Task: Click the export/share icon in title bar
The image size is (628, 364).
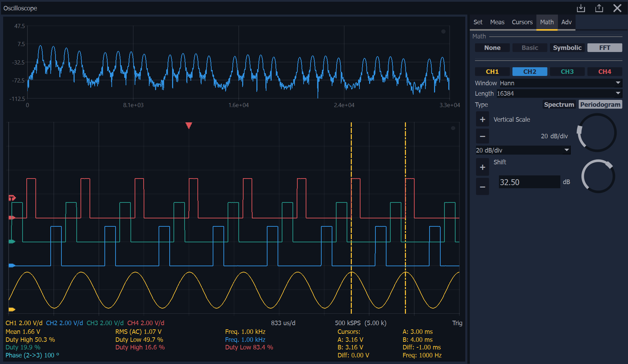Action: point(599,8)
